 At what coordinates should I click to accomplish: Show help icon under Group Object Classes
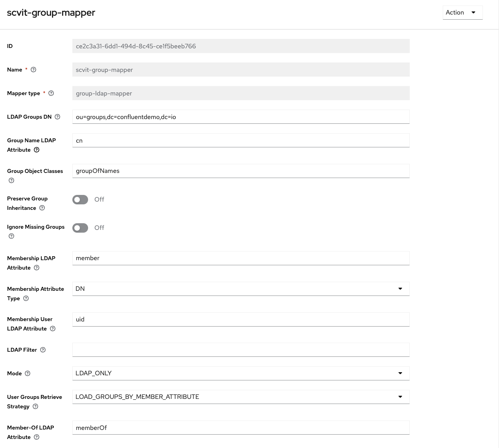(x=11, y=180)
